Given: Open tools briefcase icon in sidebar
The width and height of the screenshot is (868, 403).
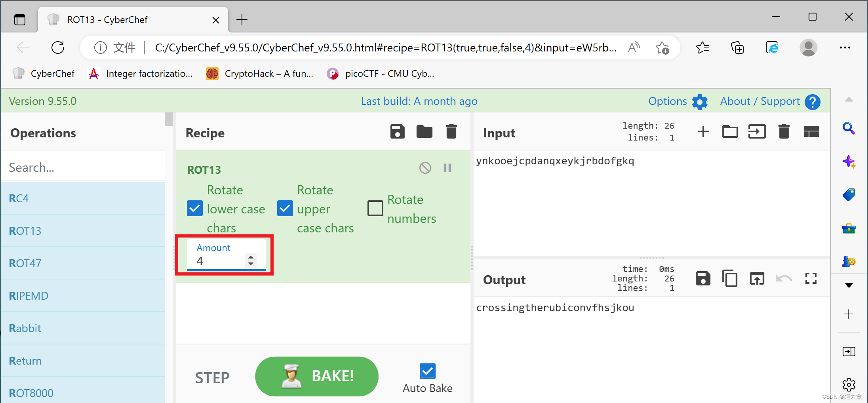Looking at the screenshot, I should point(849,228).
